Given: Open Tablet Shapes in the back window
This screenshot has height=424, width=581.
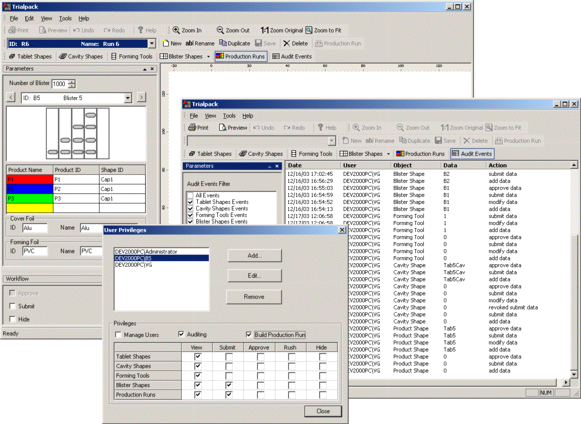Looking at the screenshot, I should tap(30, 56).
